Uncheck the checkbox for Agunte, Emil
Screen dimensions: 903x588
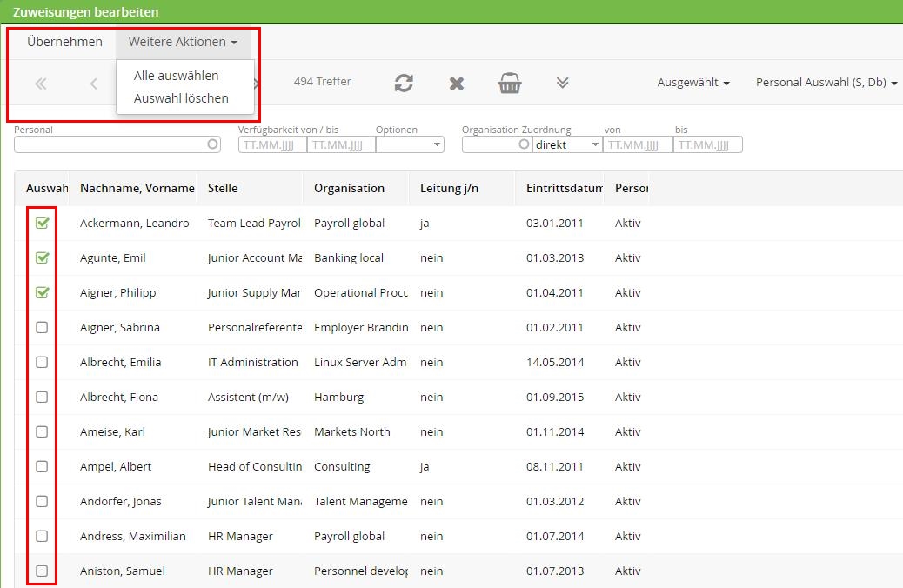point(42,257)
